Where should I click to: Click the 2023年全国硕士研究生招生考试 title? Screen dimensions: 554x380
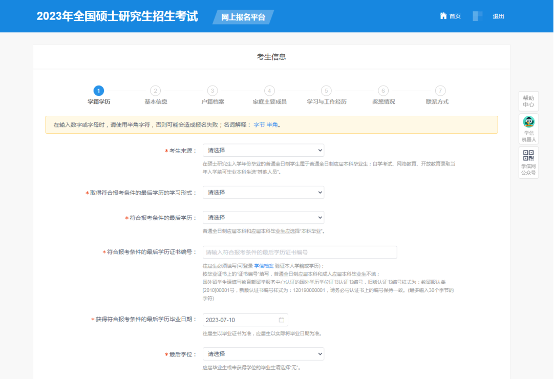117,16
